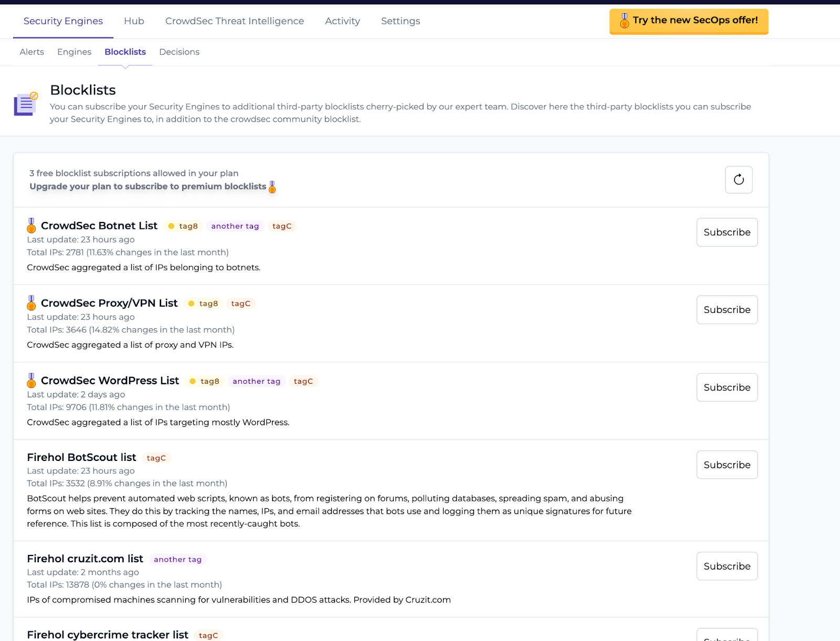840x641 pixels.
Task: Switch to the Alerts sub-tab
Action: tap(32, 52)
